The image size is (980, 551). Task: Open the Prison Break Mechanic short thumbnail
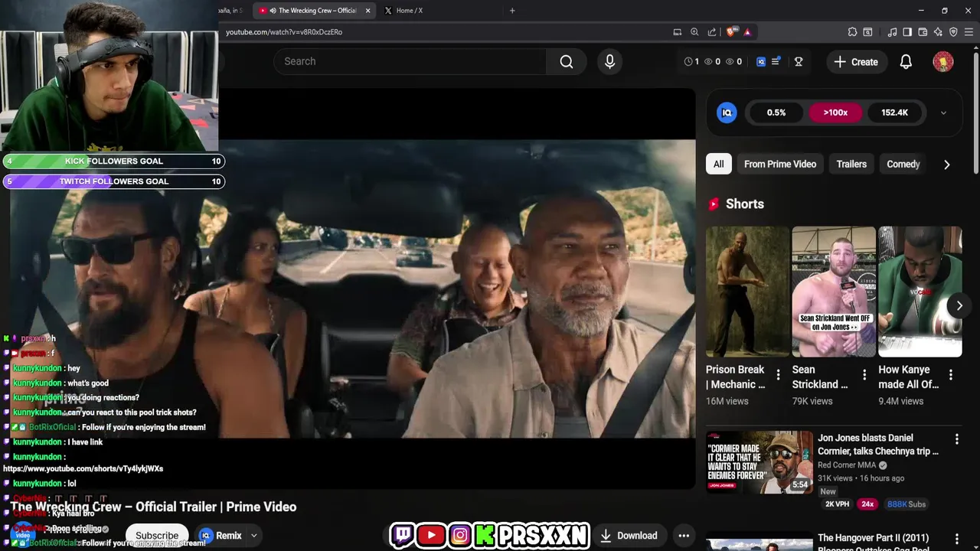tap(747, 292)
